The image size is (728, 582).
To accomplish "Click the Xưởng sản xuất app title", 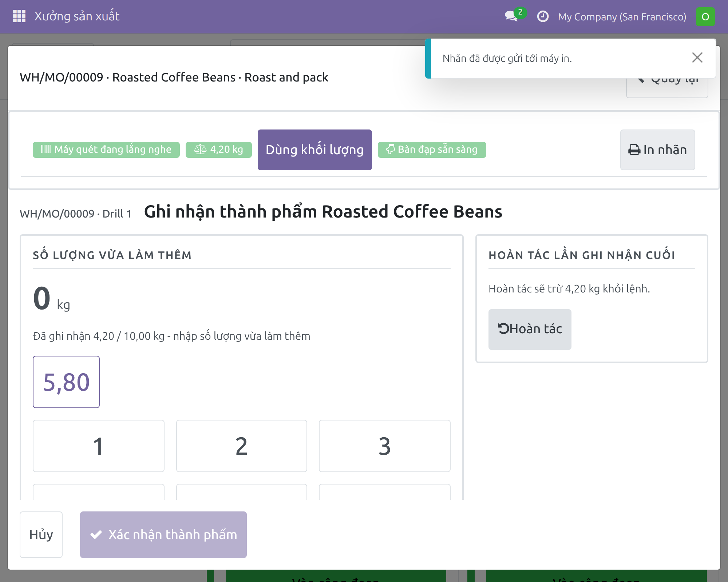I will coord(77,16).
